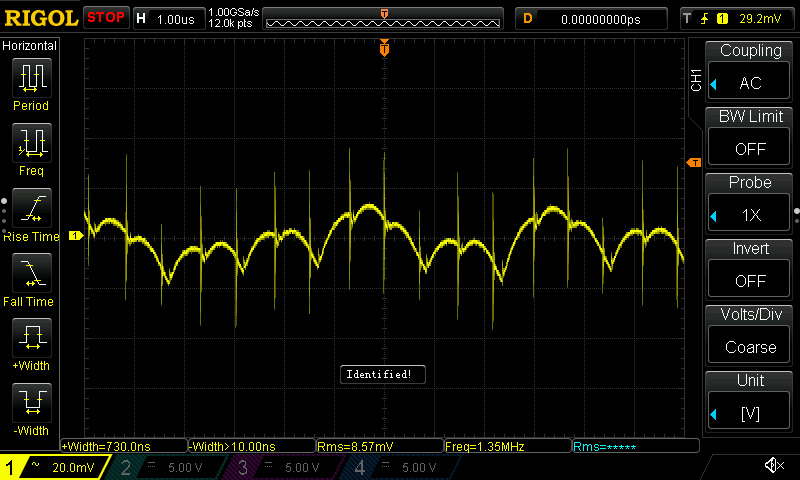Select the +Width measurement icon
The width and height of the screenshot is (800, 480).
point(31,342)
